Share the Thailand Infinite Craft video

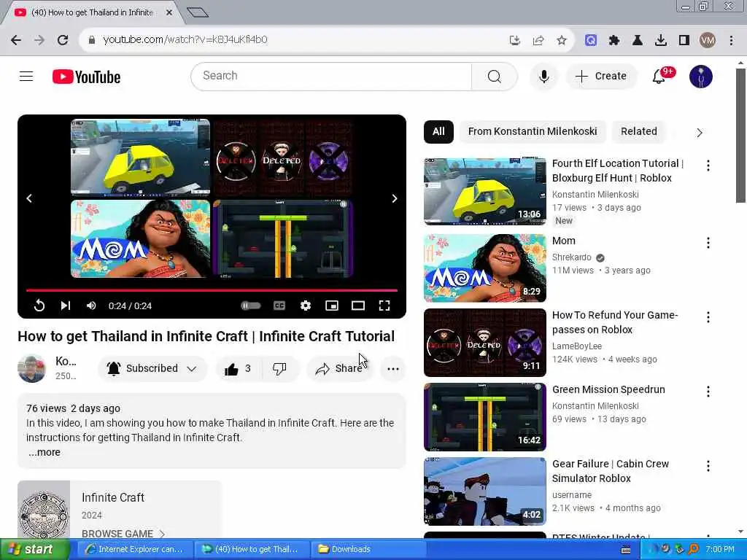click(x=340, y=368)
